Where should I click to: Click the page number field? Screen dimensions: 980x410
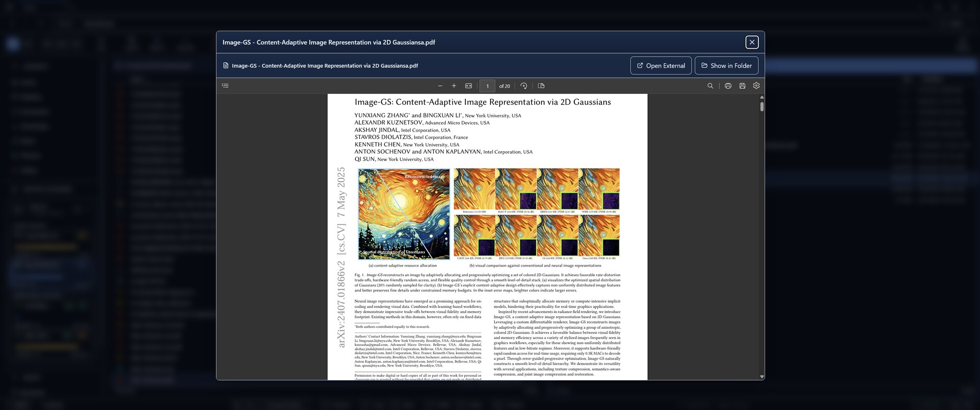[x=487, y=86]
